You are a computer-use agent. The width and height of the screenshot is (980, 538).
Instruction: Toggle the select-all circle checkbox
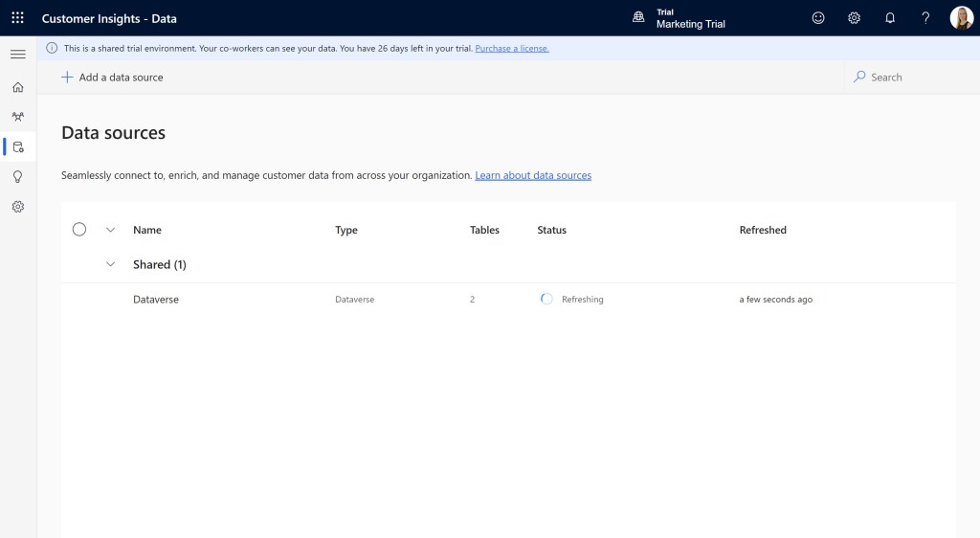click(79, 230)
